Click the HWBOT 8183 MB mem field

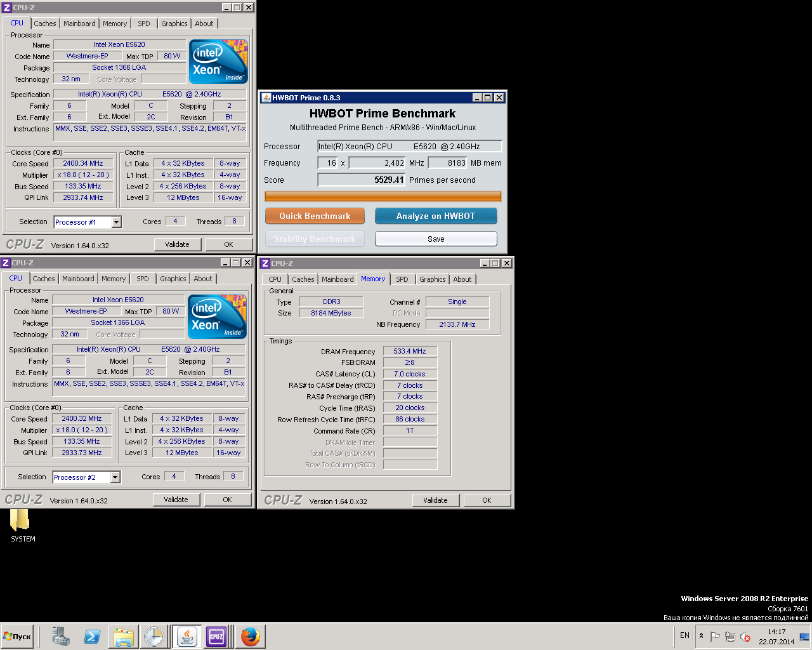(448, 162)
